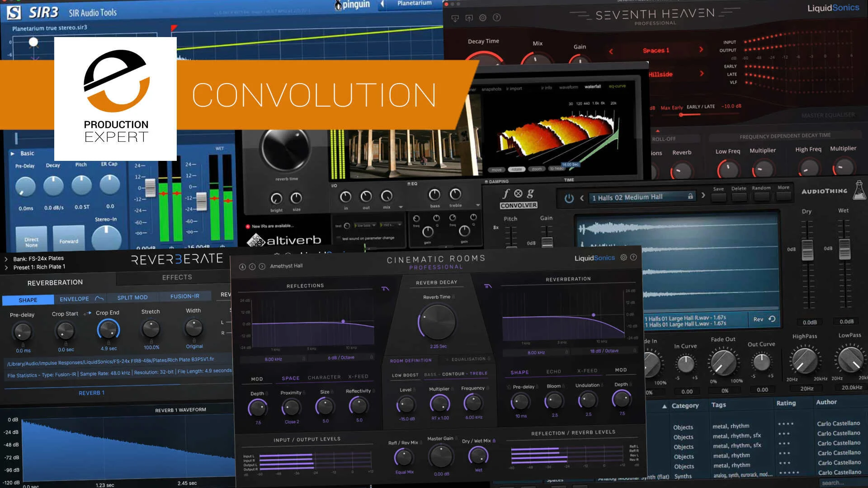The height and width of the screenshot is (488, 868).
Task: Open the Altiverb treble dropdown arrow
Action: point(478,205)
